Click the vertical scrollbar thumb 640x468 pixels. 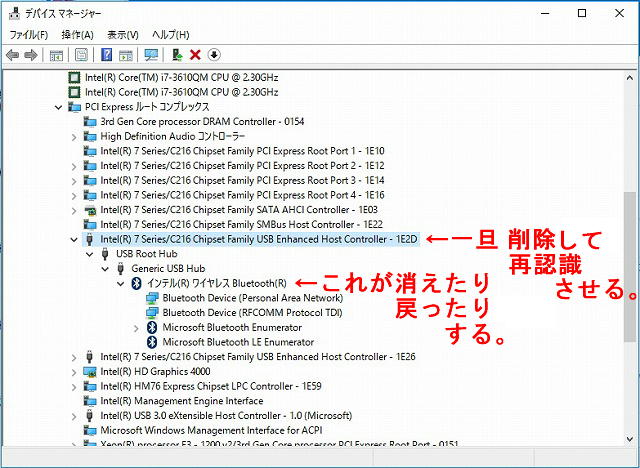(629, 267)
